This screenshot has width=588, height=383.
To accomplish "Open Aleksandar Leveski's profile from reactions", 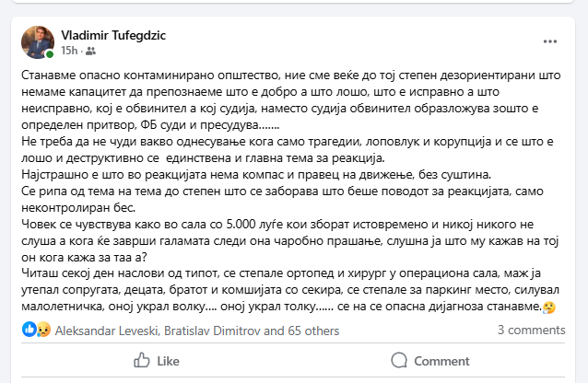I will [102, 329].
